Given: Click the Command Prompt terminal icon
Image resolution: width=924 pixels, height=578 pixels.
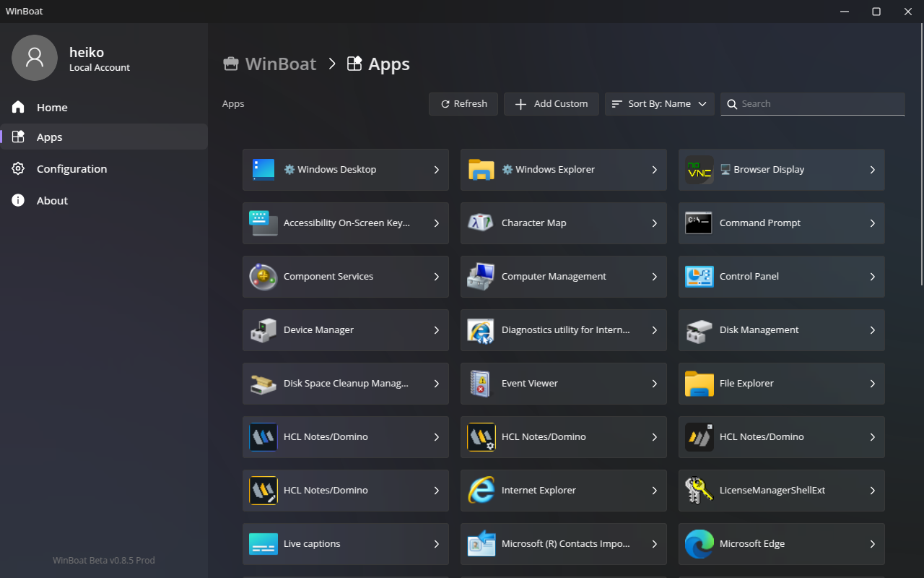Looking at the screenshot, I should (699, 223).
